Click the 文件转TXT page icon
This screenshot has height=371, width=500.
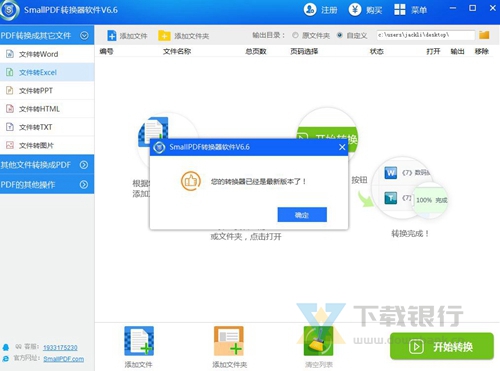pyautogui.click(x=10, y=127)
